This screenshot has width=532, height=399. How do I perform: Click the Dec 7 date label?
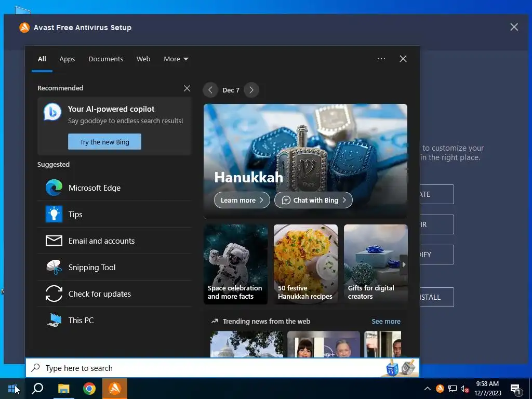click(x=231, y=90)
